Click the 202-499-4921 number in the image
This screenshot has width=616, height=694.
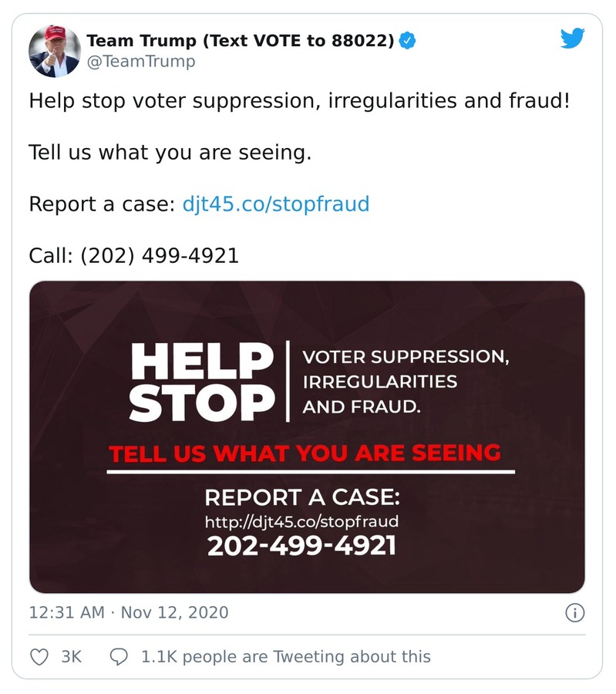tap(302, 545)
